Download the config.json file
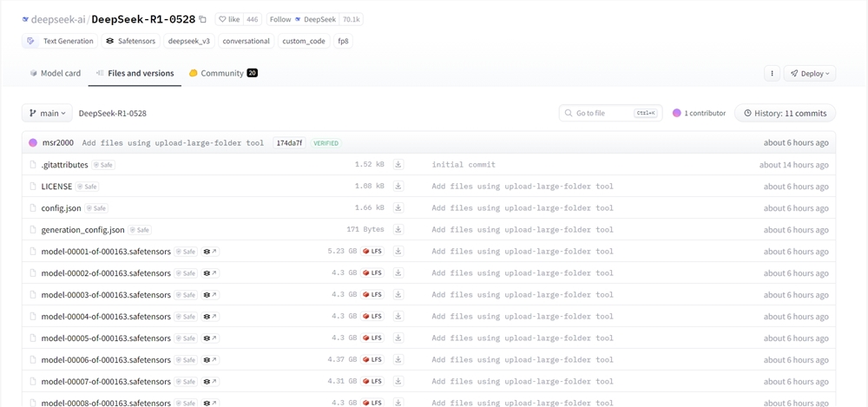Viewport: 868px width, 407px height. [x=398, y=208]
